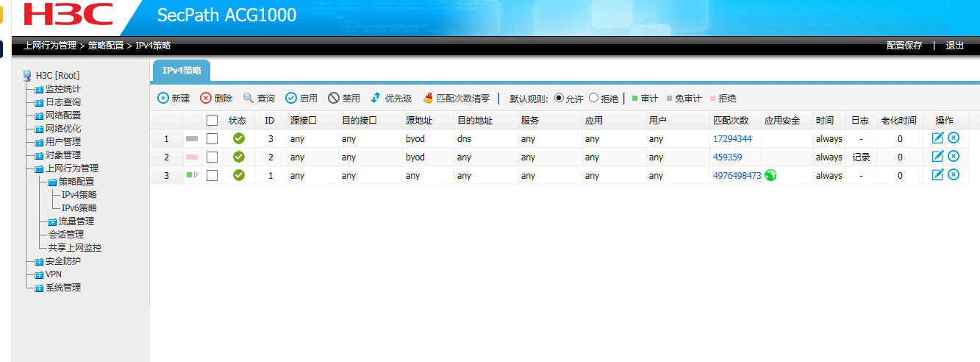Collapse the 策略配置 tree node

point(52,182)
